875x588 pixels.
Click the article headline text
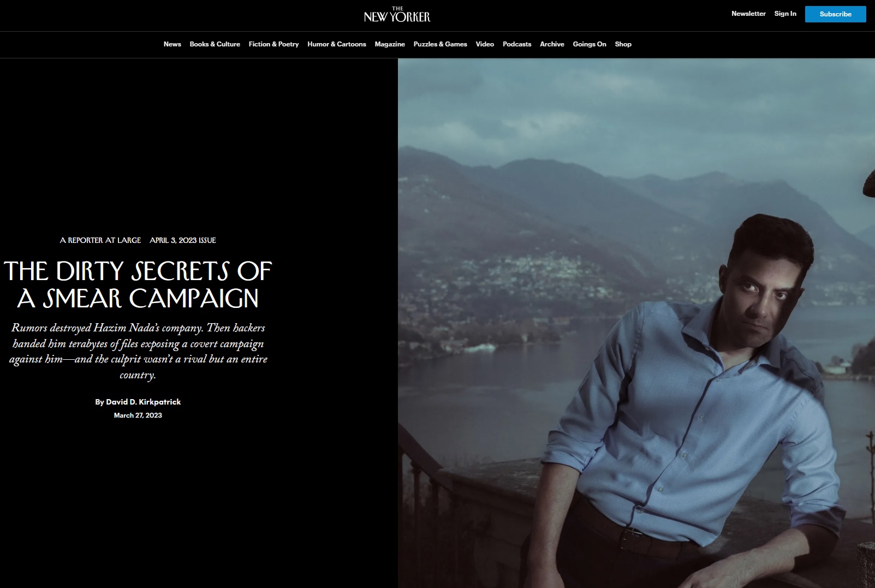138,284
